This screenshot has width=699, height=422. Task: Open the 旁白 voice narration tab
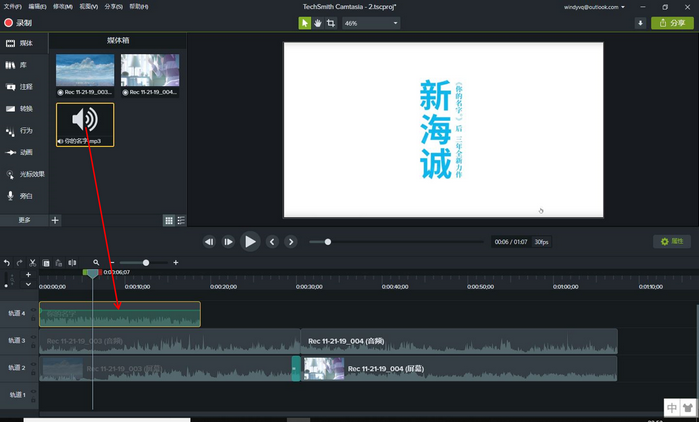pyautogui.click(x=19, y=196)
